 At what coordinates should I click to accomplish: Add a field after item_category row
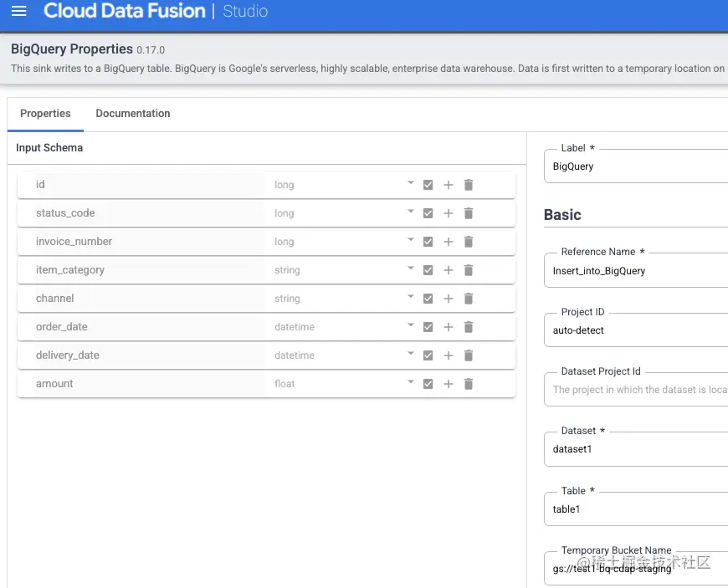pos(448,270)
